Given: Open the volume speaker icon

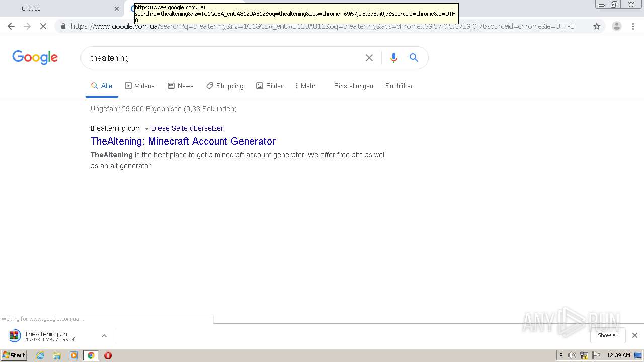Looking at the screenshot, I should tap(572, 355).
